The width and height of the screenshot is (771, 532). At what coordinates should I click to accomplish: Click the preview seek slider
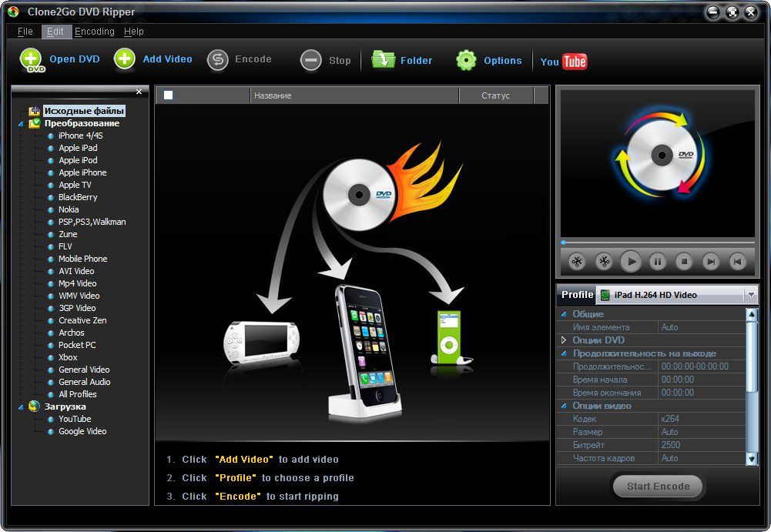point(658,243)
